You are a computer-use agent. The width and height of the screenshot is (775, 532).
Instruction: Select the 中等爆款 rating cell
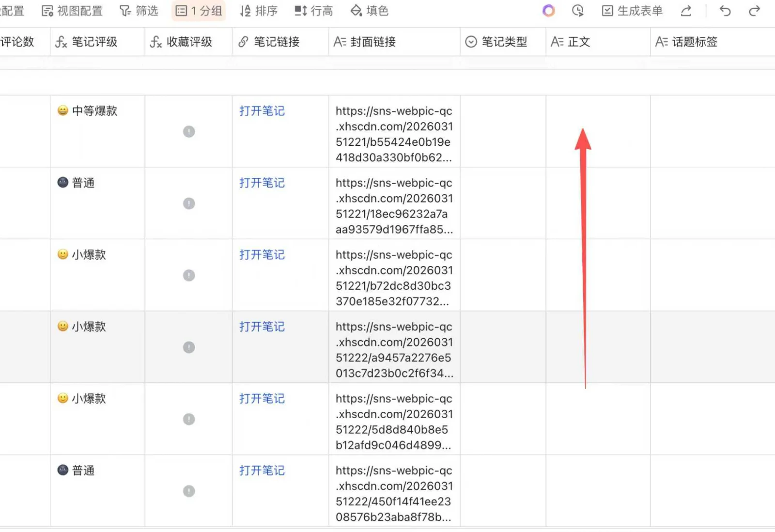pos(97,131)
